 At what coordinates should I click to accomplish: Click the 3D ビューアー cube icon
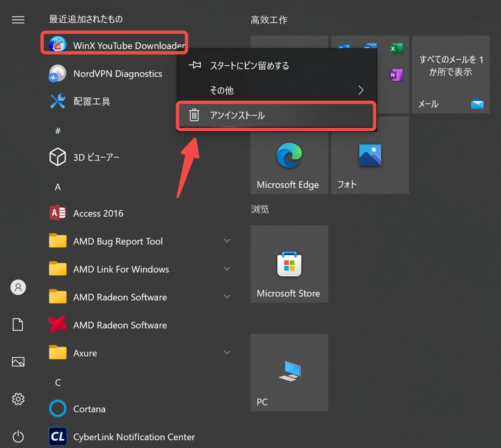point(58,157)
